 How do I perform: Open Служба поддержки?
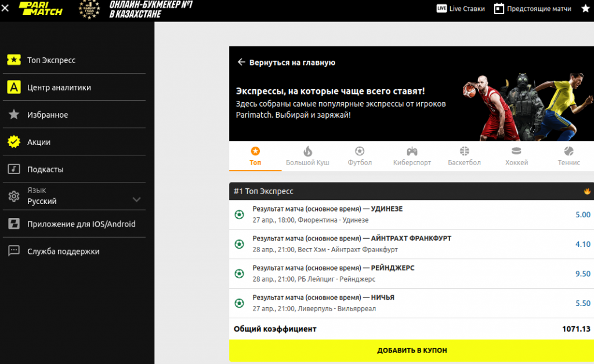(x=74, y=251)
